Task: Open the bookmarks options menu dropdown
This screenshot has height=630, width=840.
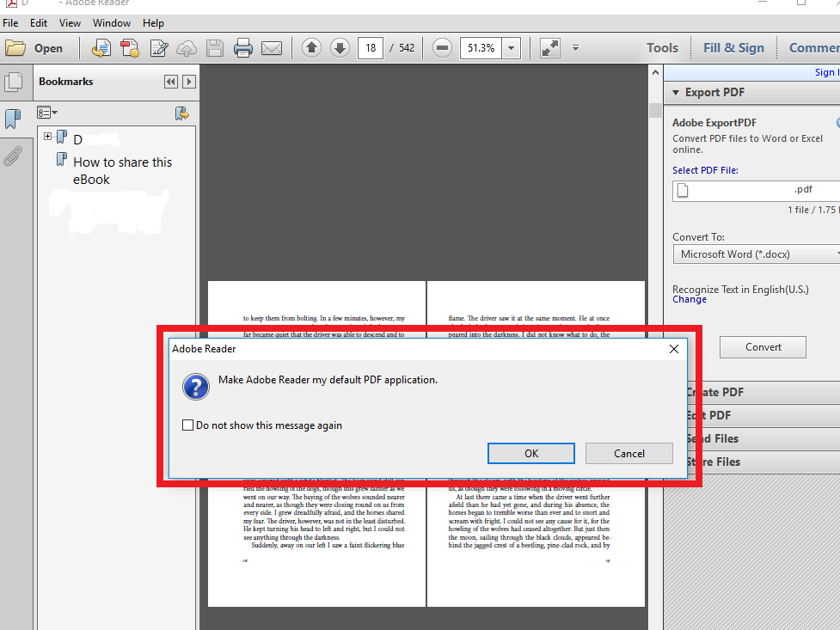Action: pos(47,113)
